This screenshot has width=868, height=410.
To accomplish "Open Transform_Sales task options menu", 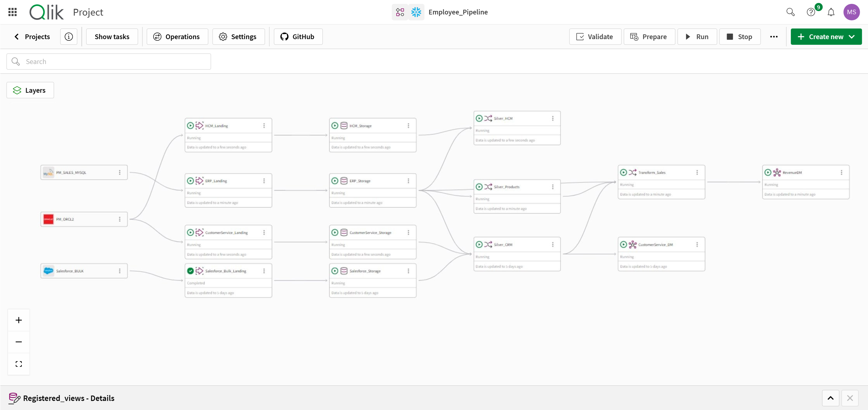I will [x=697, y=172].
